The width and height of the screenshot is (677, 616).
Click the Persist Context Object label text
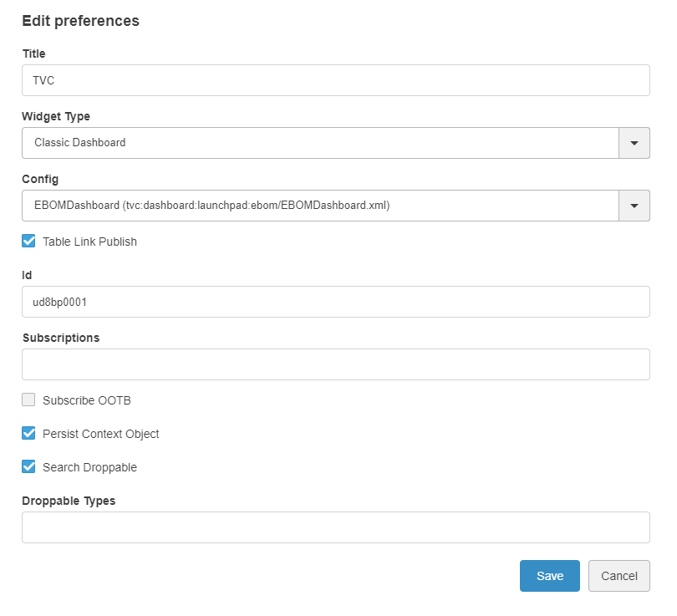[x=100, y=434]
